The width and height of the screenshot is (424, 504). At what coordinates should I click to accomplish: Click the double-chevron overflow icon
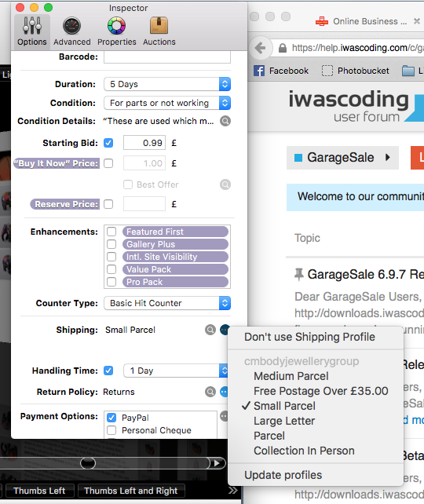(233, 491)
